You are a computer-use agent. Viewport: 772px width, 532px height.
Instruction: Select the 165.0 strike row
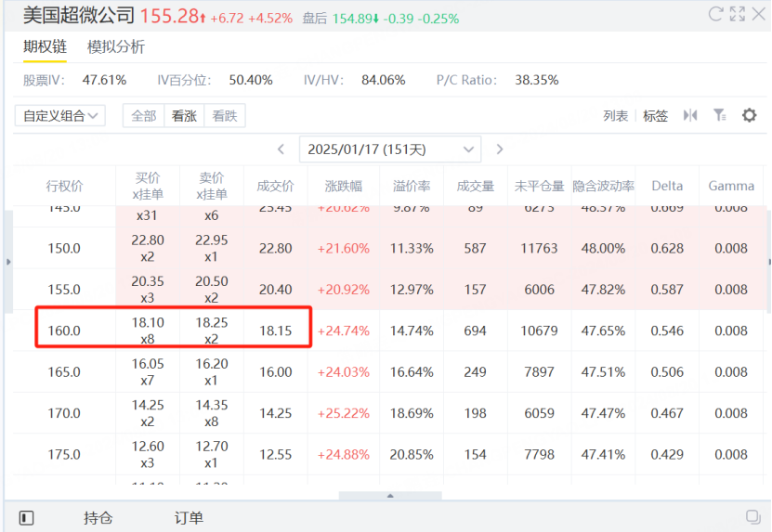click(390, 372)
